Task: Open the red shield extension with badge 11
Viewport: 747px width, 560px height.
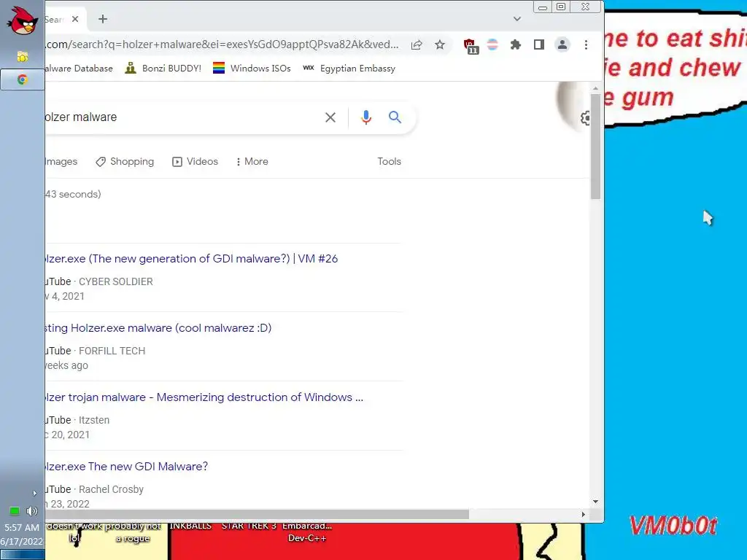Action: (x=471, y=46)
